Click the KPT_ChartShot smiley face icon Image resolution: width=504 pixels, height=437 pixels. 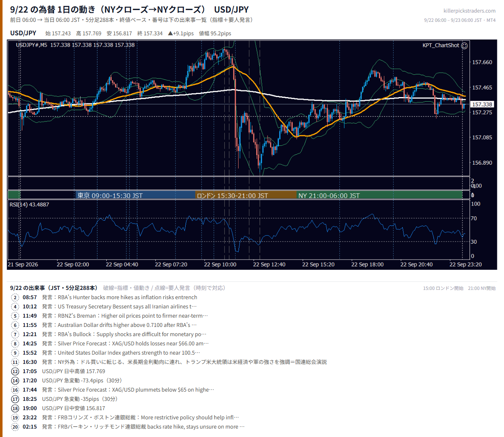pyautogui.click(x=464, y=45)
